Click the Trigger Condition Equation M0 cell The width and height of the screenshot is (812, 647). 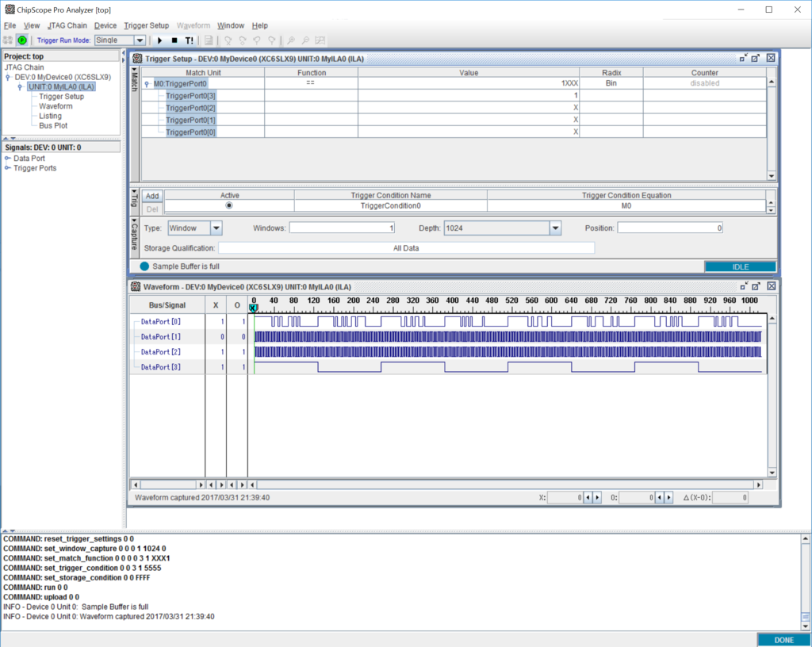(x=626, y=205)
